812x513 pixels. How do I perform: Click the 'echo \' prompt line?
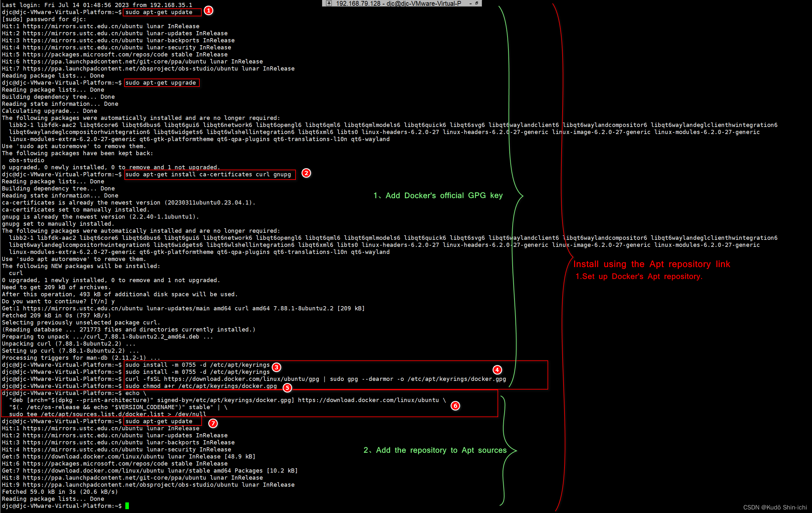click(74, 393)
